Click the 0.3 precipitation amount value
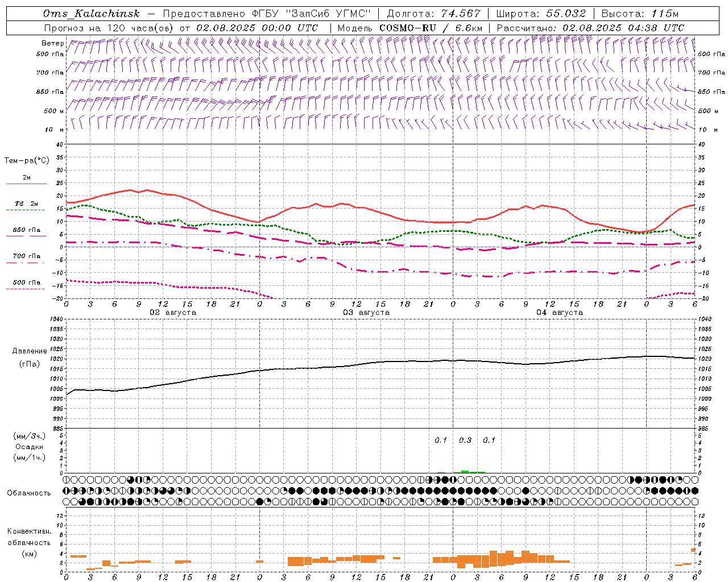 (x=465, y=440)
